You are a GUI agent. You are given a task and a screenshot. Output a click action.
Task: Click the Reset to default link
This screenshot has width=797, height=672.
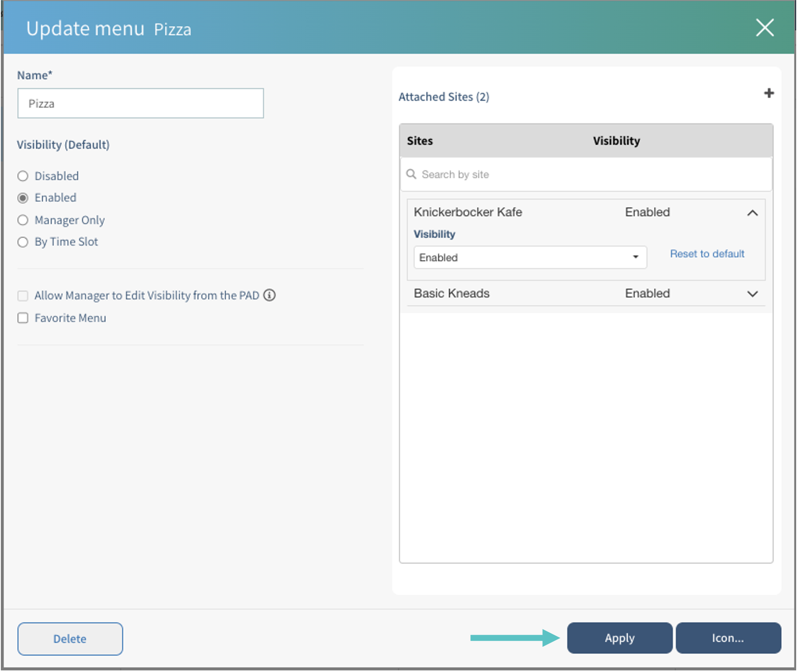[707, 254]
